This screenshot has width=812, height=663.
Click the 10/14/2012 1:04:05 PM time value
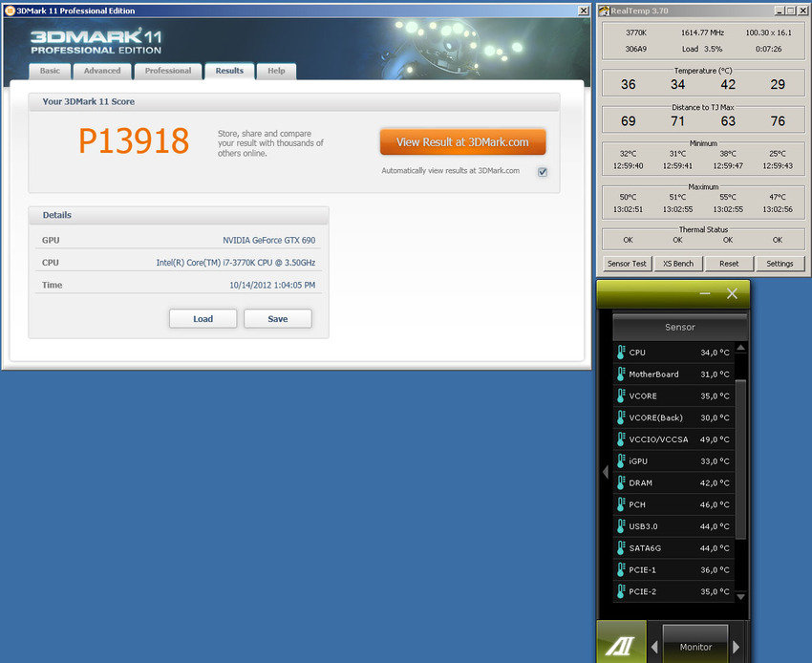(x=272, y=285)
